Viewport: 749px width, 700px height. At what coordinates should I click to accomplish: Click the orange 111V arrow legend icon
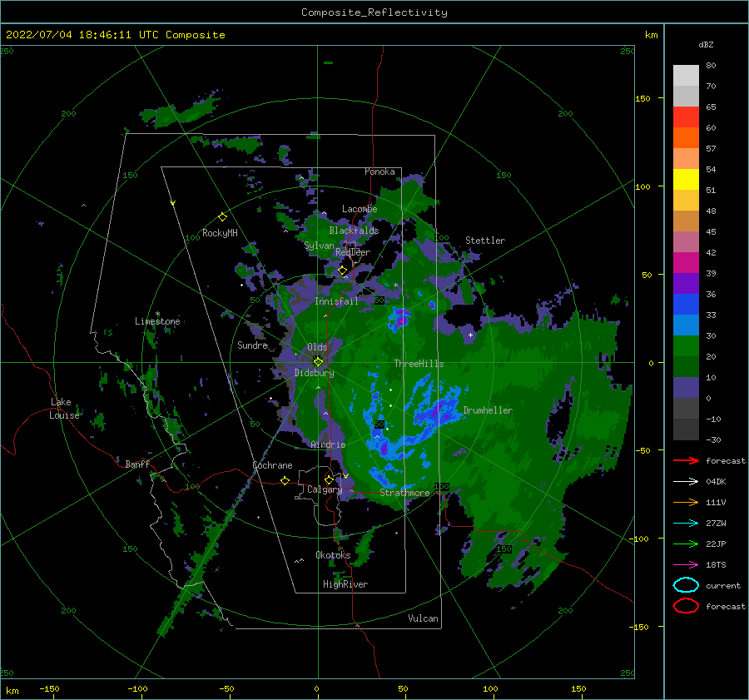686,502
